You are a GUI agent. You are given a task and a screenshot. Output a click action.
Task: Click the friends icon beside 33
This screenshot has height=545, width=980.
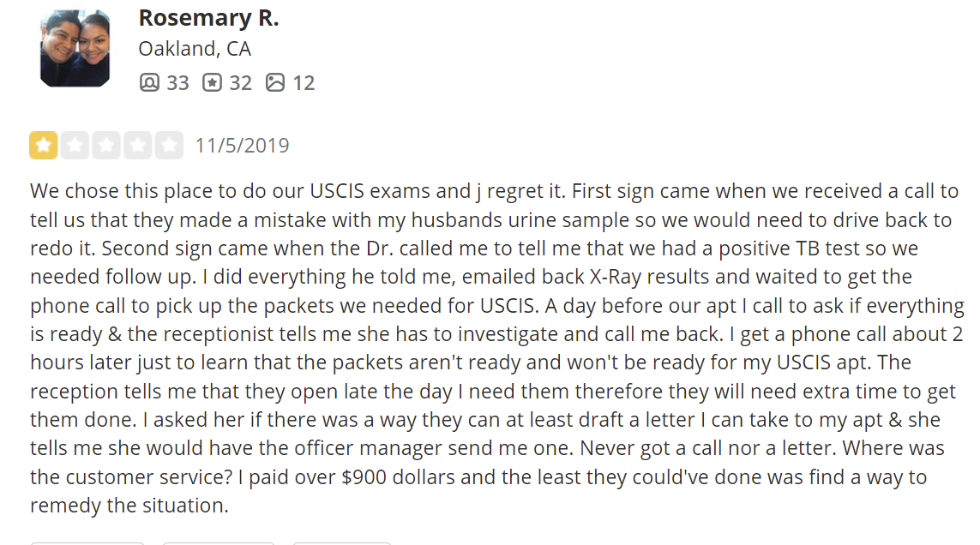click(x=149, y=82)
